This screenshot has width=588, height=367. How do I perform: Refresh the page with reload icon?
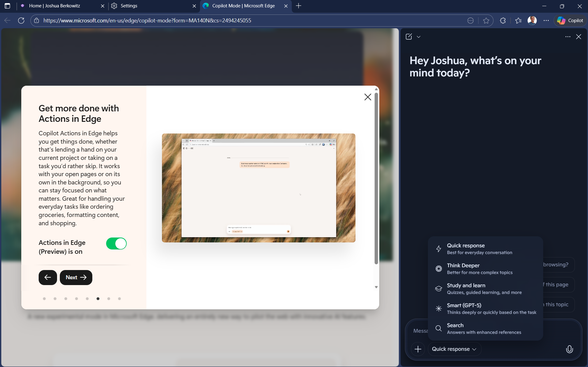(x=21, y=21)
